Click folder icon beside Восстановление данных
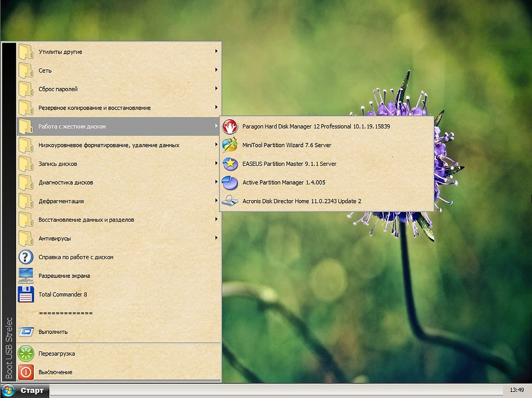Viewport: 532px width, 398px height. (x=26, y=220)
